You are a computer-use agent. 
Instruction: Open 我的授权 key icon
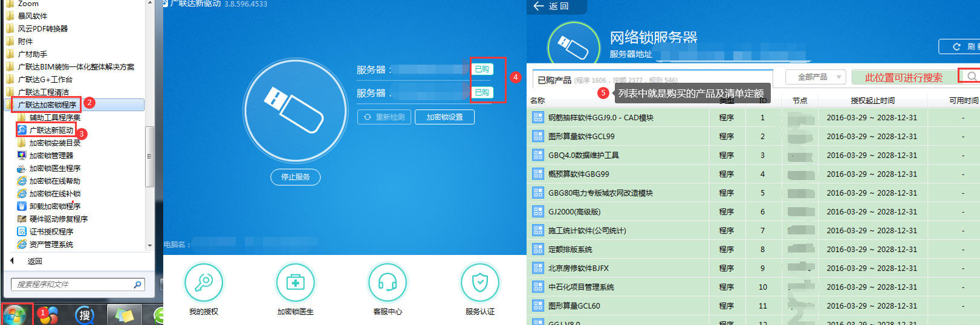coord(204,282)
